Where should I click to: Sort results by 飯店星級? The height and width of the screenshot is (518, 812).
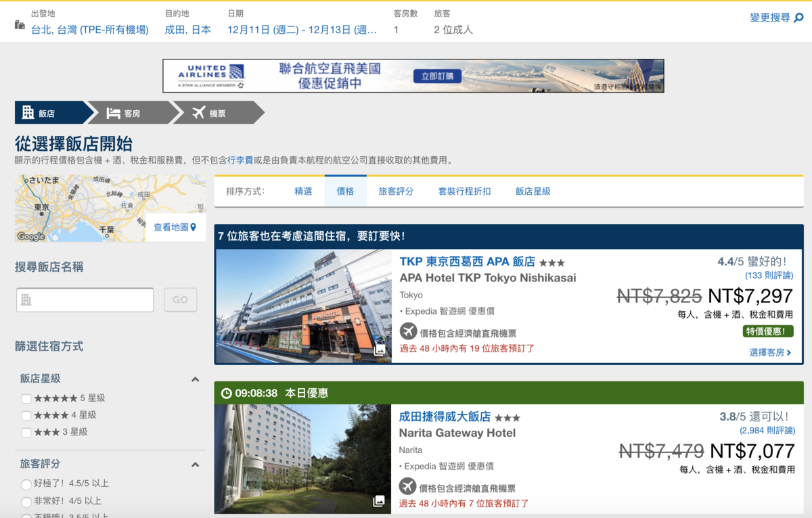533,191
